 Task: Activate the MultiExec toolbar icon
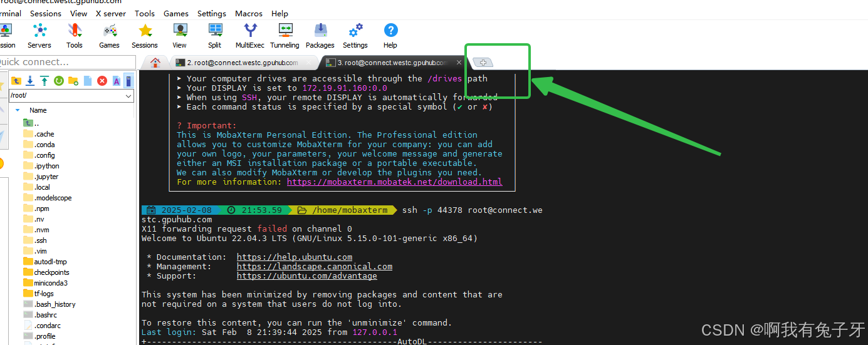tap(250, 36)
